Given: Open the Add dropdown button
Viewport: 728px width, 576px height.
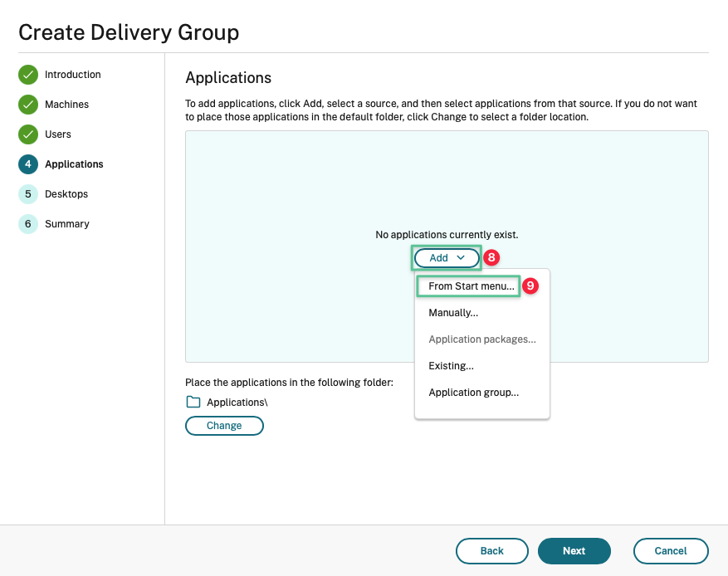Looking at the screenshot, I should (447, 258).
